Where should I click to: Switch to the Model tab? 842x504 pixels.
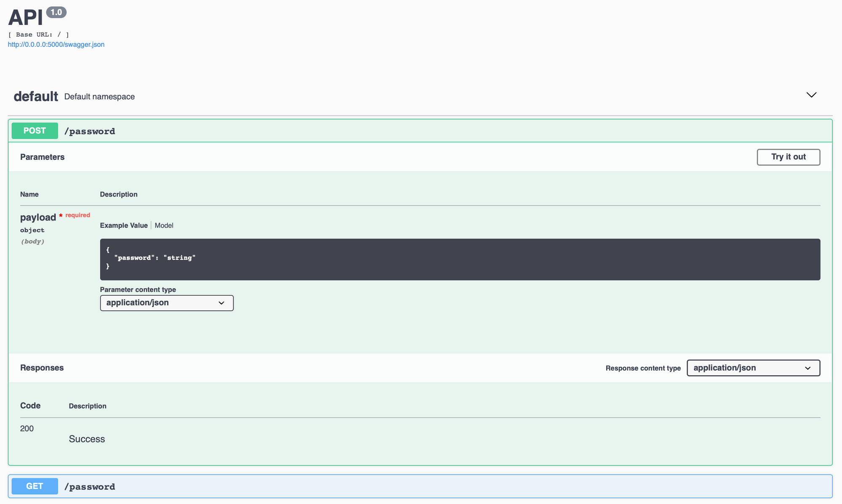click(164, 225)
